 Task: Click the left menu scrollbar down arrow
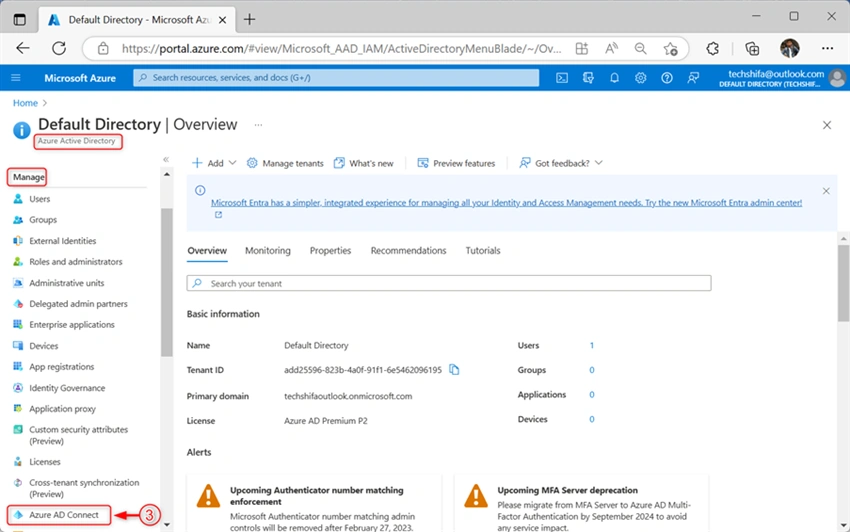(x=166, y=524)
